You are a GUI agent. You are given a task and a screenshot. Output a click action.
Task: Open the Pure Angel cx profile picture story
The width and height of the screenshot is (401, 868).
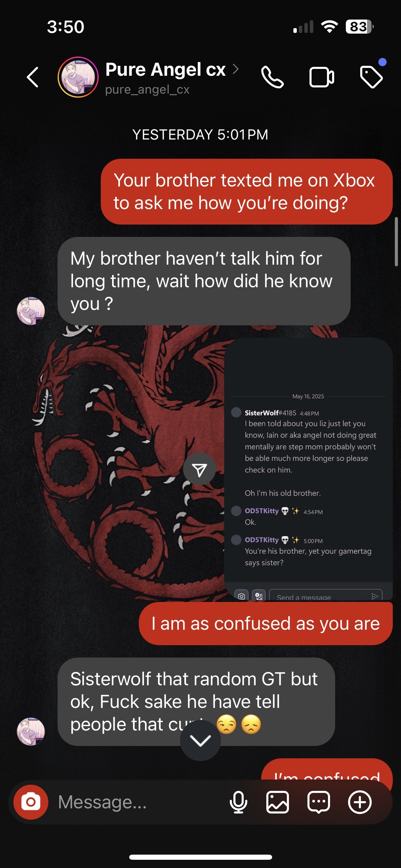(x=78, y=77)
